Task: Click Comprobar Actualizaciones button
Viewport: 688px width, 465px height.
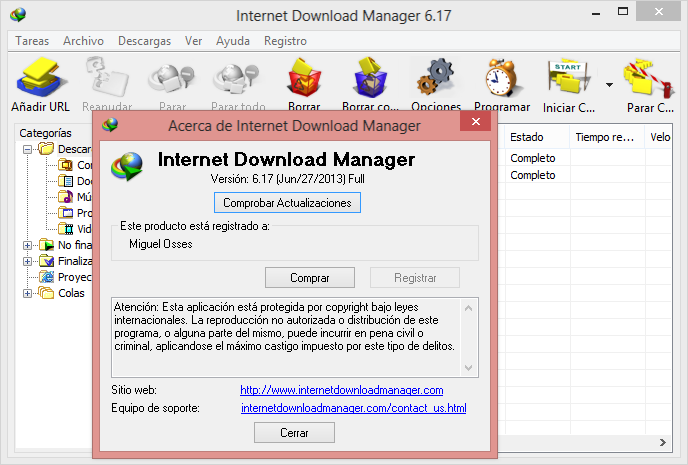Action: pyautogui.click(x=287, y=203)
